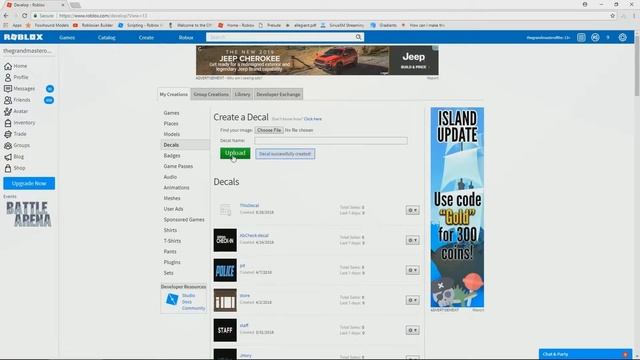
Task: Click the 'Click here' help link
Action: click(313, 119)
